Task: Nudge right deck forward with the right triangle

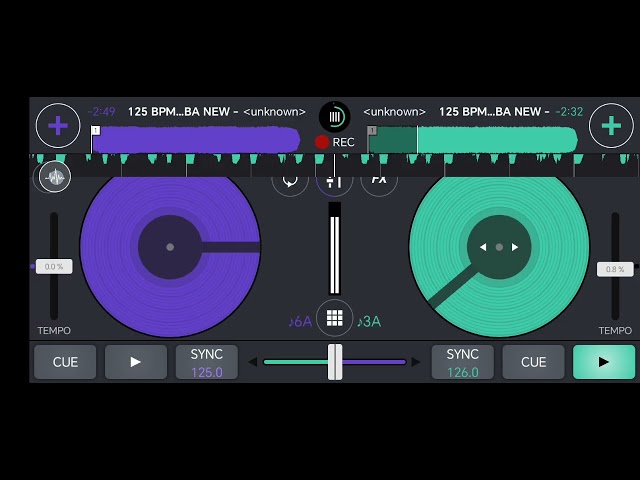Action: click(515, 247)
